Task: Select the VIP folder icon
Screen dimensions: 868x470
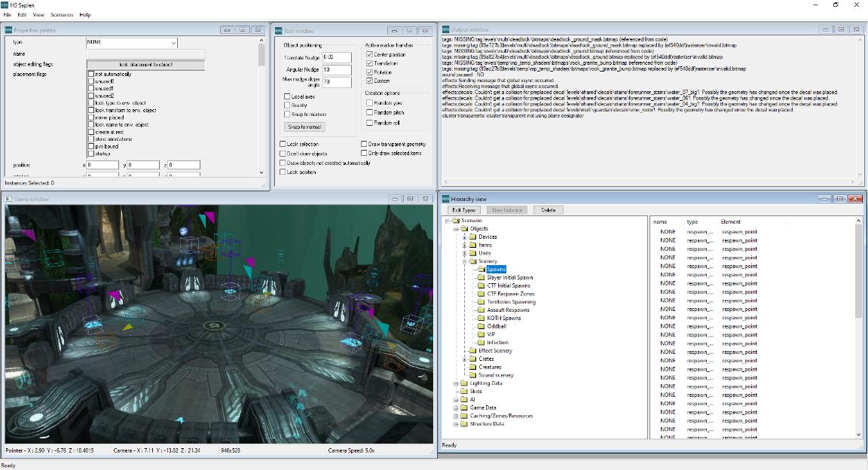Action: [x=481, y=334]
